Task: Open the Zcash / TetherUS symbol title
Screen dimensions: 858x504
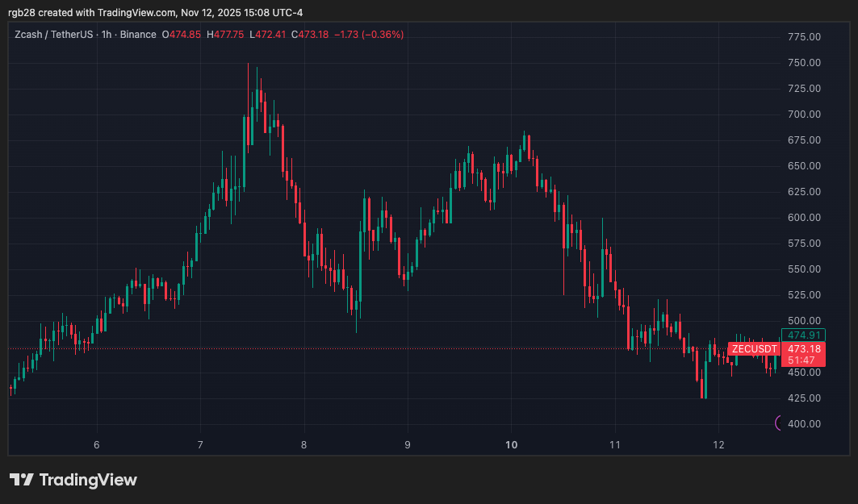Action: [x=52, y=35]
